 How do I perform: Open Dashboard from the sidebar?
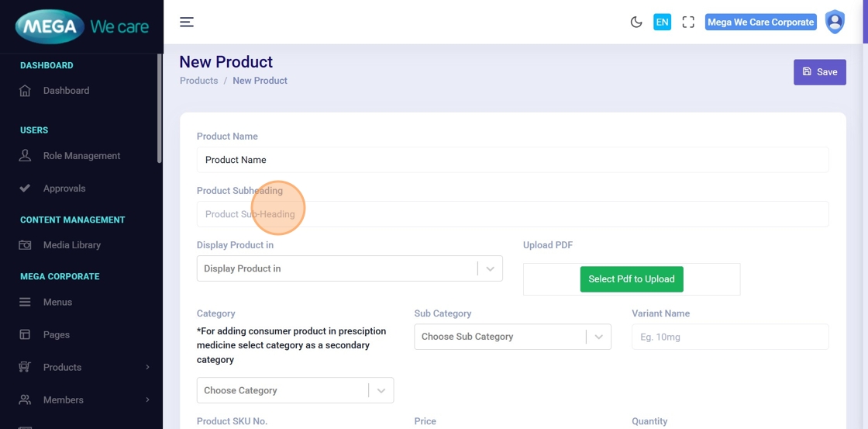point(66,91)
